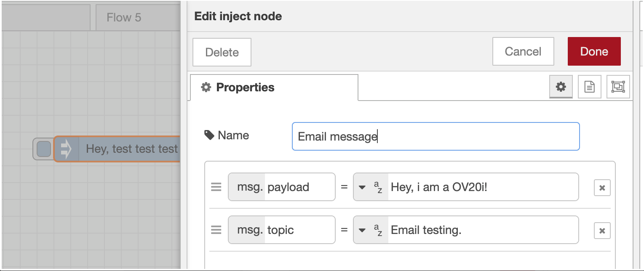Open node settings gear icon tab
The image size is (644, 271).
click(x=561, y=87)
